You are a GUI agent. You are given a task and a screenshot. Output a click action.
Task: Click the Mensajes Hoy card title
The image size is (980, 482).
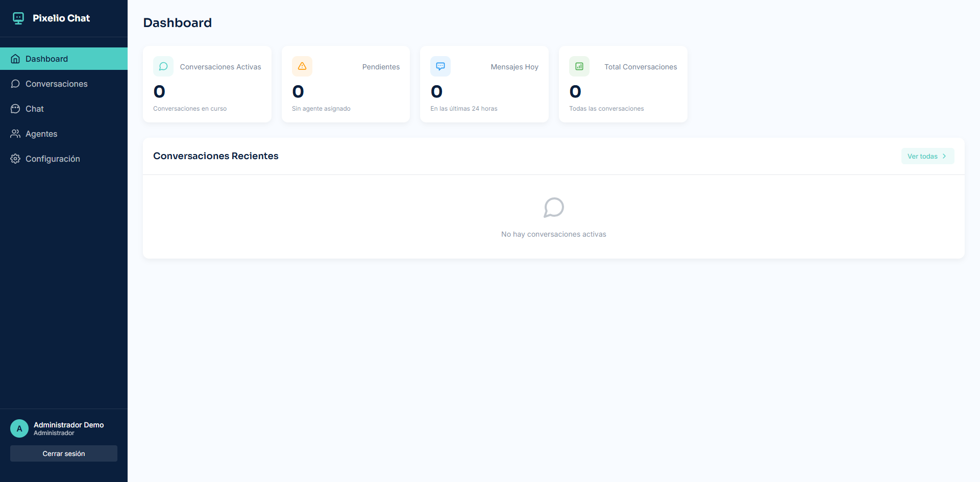(514, 67)
